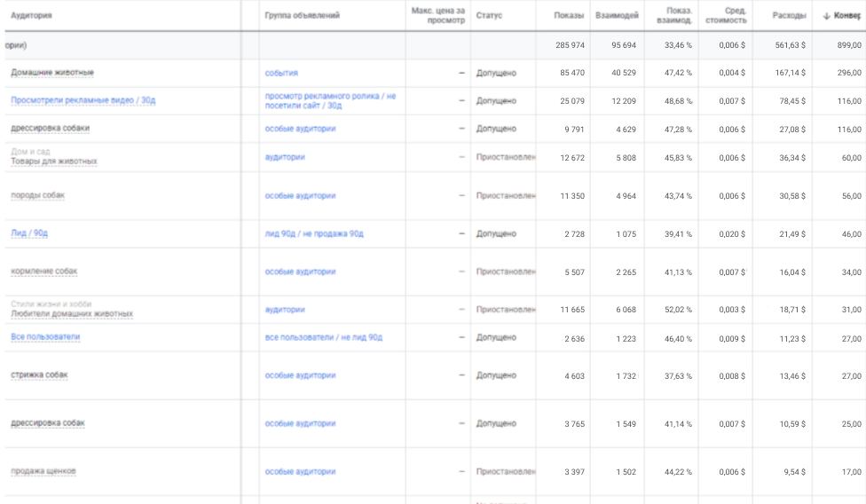Open the Просмотрели рекламные видео / 30д audience
This screenshot has width=866, height=504.
(83, 100)
